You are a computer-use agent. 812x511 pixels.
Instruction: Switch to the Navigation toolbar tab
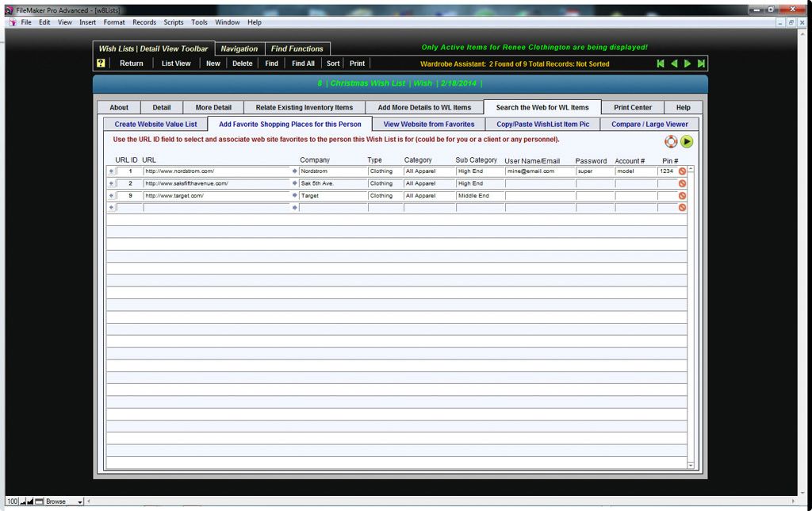point(239,48)
